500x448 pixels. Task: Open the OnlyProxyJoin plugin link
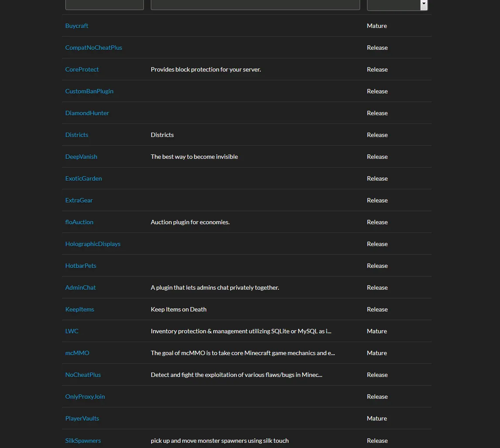[x=85, y=397]
